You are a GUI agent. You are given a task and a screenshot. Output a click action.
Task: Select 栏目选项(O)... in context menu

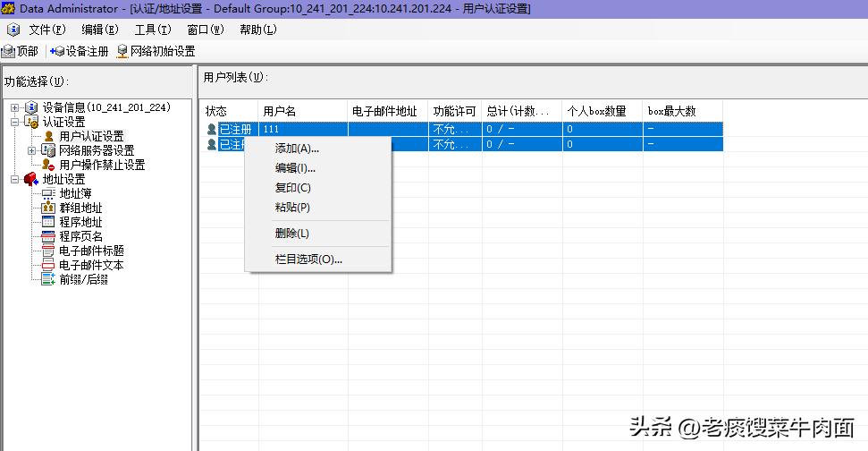(x=308, y=260)
